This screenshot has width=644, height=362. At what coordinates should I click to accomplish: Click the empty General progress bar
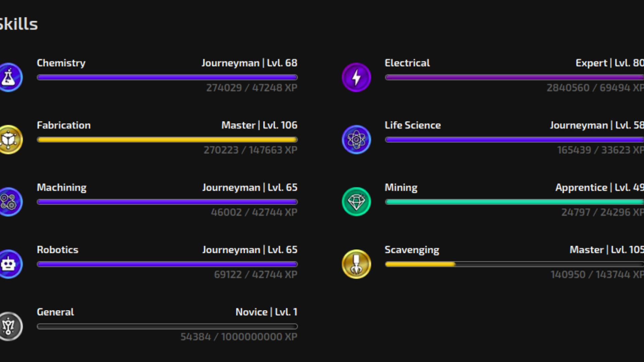(x=167, y=326)
